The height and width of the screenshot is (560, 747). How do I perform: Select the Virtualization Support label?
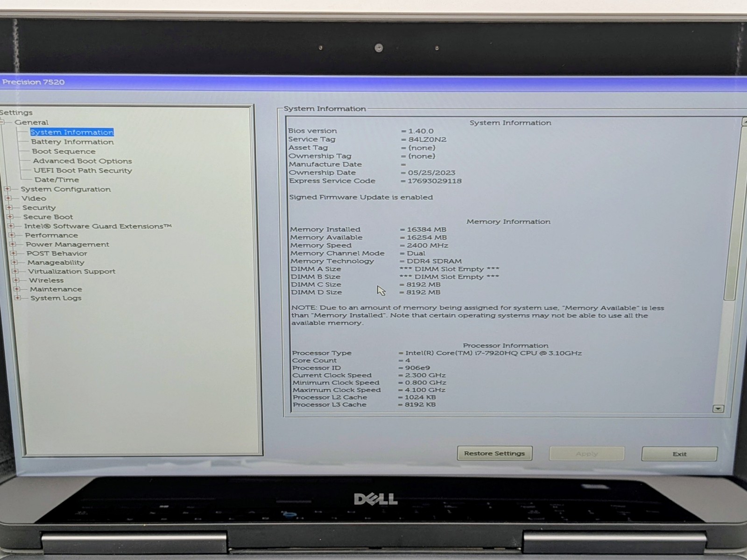tap(71, 271)
